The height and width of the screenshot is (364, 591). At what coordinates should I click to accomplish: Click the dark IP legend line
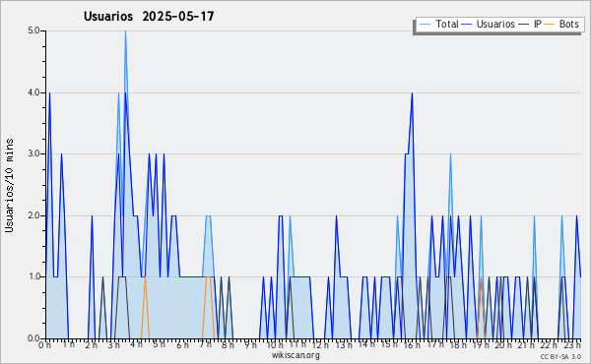[524, 25]
